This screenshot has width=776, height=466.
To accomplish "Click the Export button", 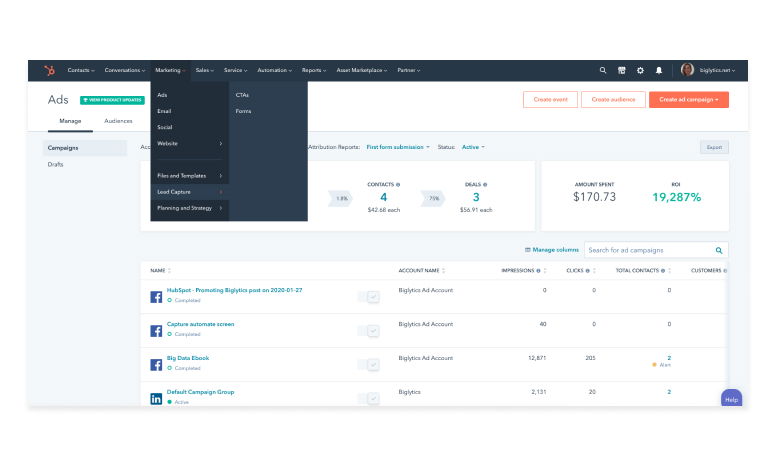I will click(x=714, y=147).
